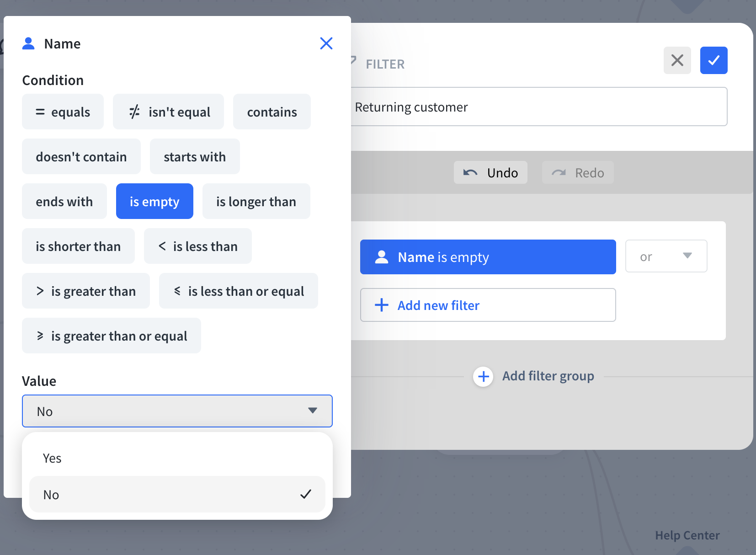Close the Name condition panel
The height and width of the screenshot is (555, 756).
(x=326, y=43)
